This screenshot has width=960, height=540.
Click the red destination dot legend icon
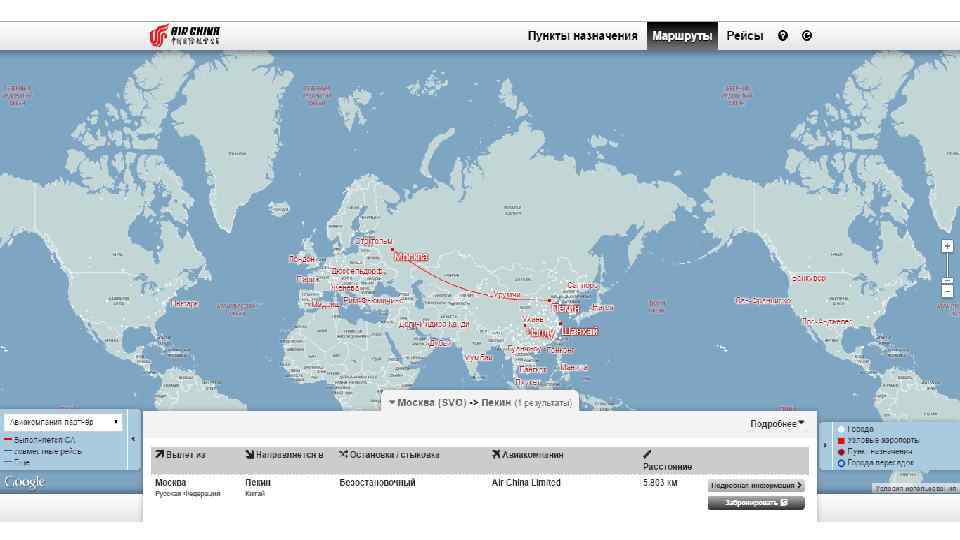coord(841,452)
